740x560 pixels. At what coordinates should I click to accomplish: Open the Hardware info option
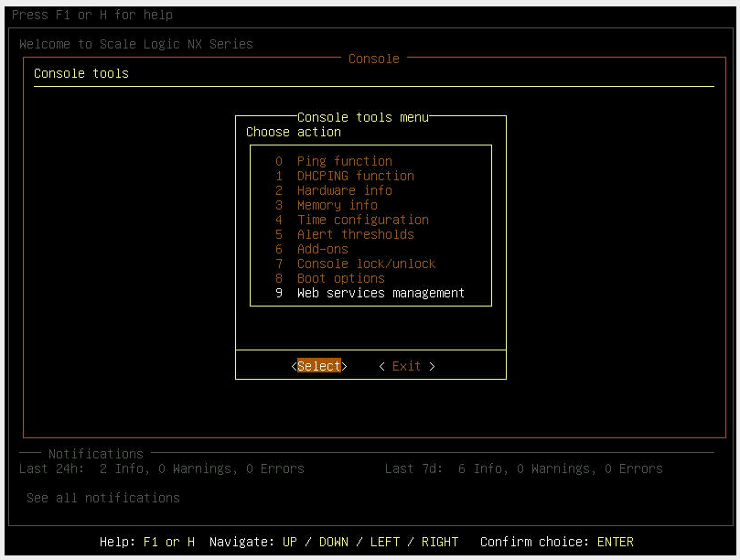pos(333,190)
